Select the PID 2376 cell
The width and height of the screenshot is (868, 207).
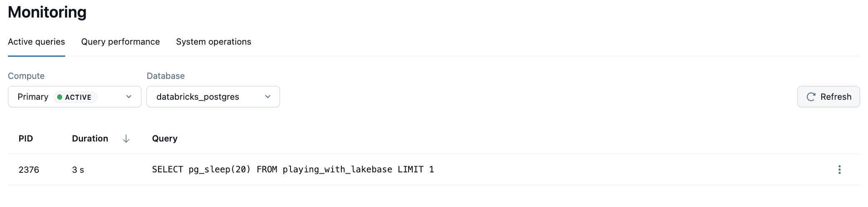tap(29, 170)
